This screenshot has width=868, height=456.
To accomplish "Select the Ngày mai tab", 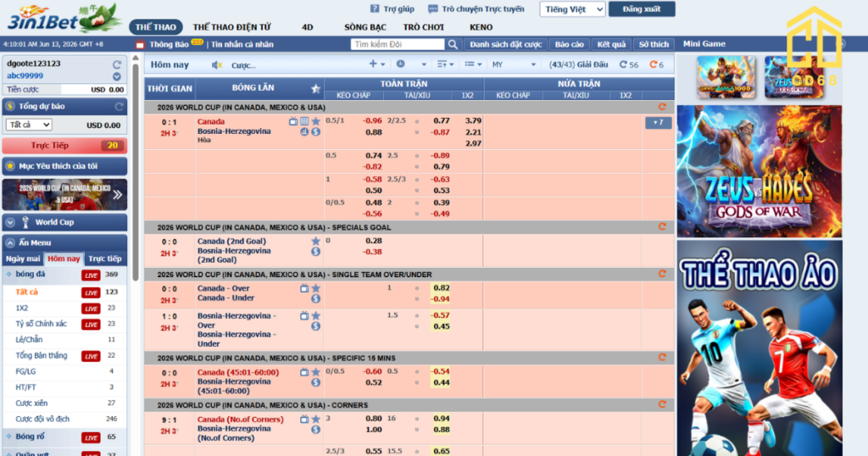I will click(23, 259).
